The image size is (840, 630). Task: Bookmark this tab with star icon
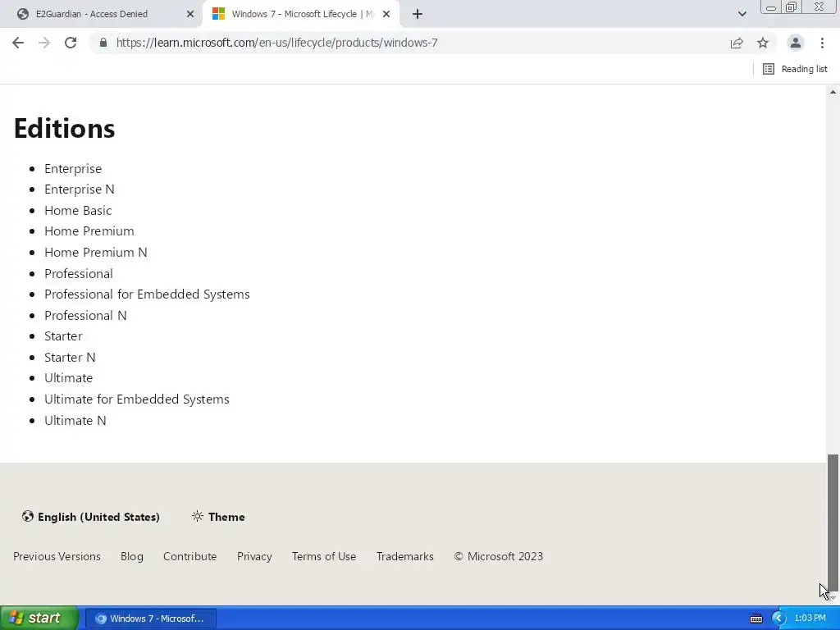pyautogui.click(x=763, y=43)
